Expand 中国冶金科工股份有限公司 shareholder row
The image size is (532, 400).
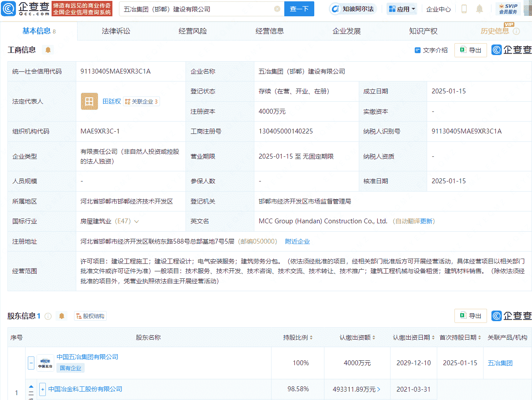tap(42, 389)
